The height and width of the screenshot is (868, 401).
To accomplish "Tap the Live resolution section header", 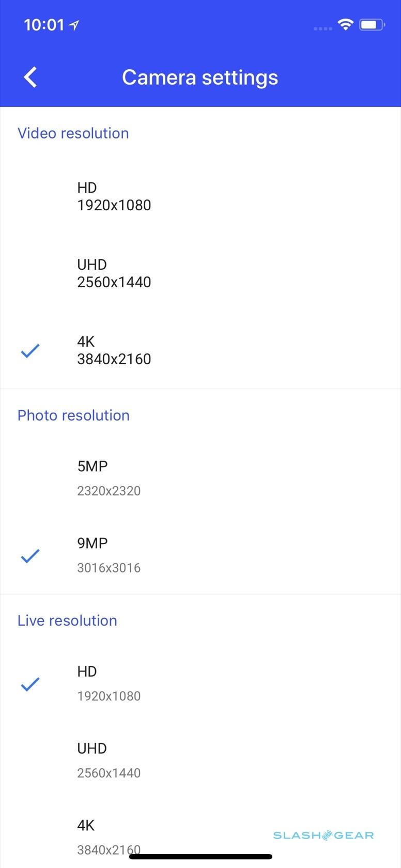I will [x=67, y=621].
